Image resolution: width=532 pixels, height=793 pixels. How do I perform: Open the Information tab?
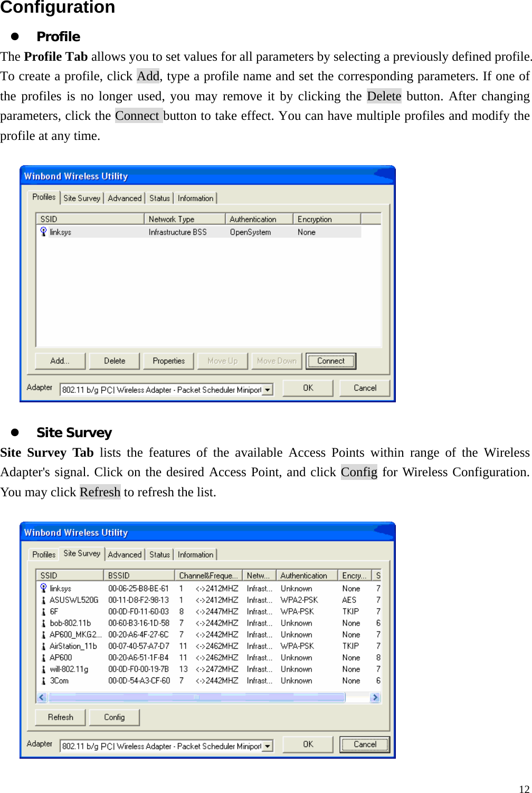coord(195,198)
